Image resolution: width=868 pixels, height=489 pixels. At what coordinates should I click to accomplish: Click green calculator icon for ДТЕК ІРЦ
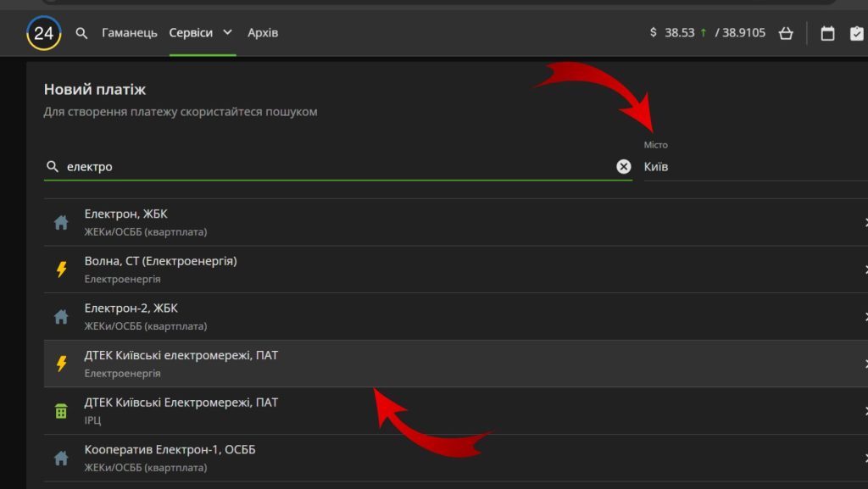click(61, 411)
